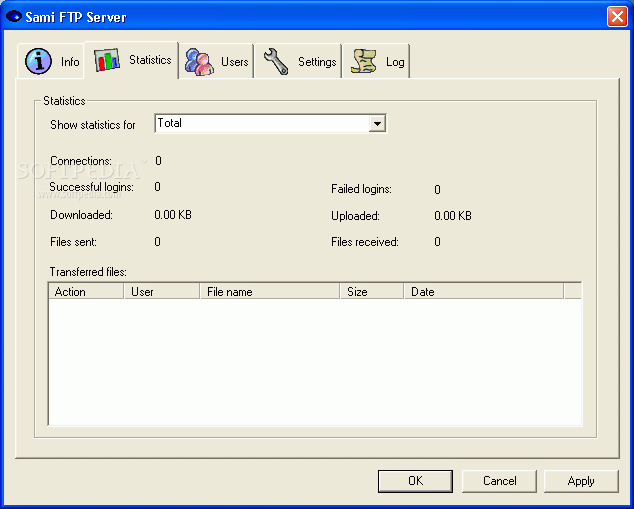Sort by the Date column header

pos(484,291)
